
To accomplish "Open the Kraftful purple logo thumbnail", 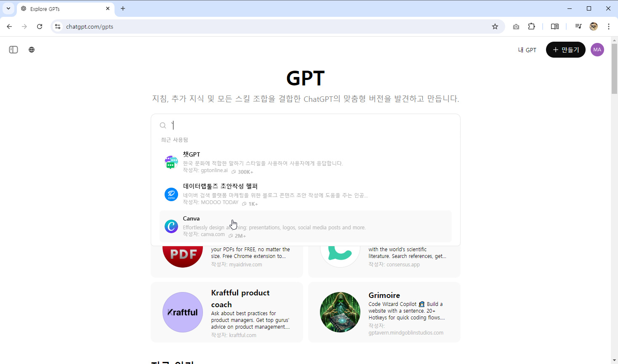I will coord(183,312).
